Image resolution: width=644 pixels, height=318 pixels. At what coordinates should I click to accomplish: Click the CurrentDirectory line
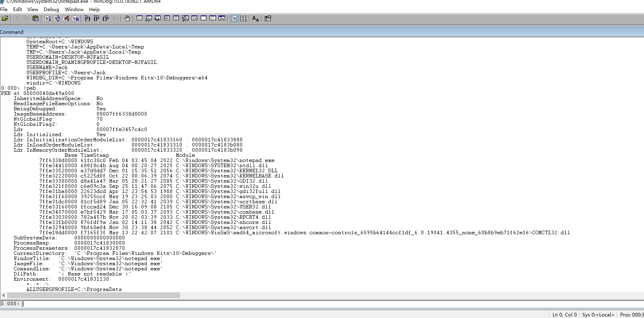coord(115,253)
